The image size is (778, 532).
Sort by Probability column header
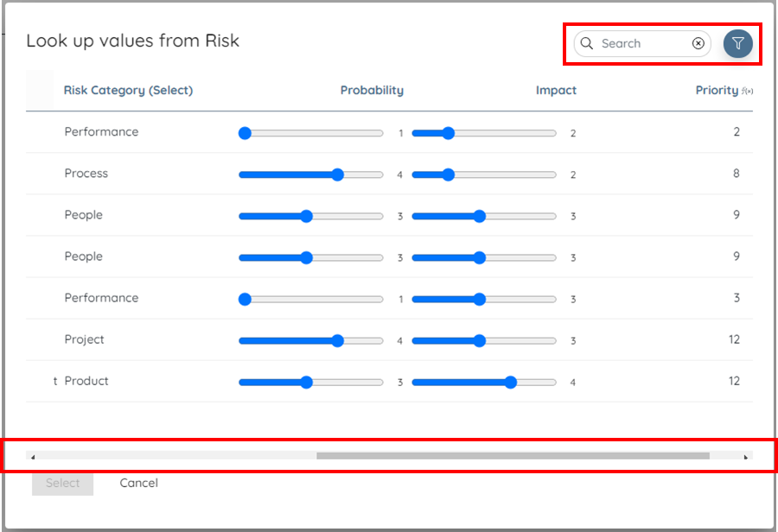pyautogui.click(x=372, y=90)
